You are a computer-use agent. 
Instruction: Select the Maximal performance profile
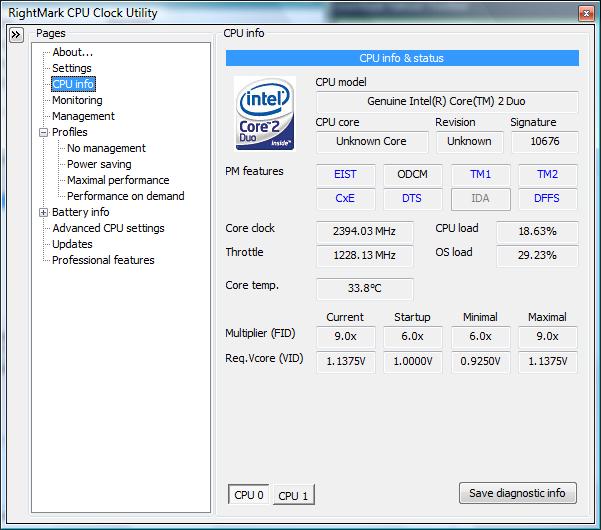point(118,180)
